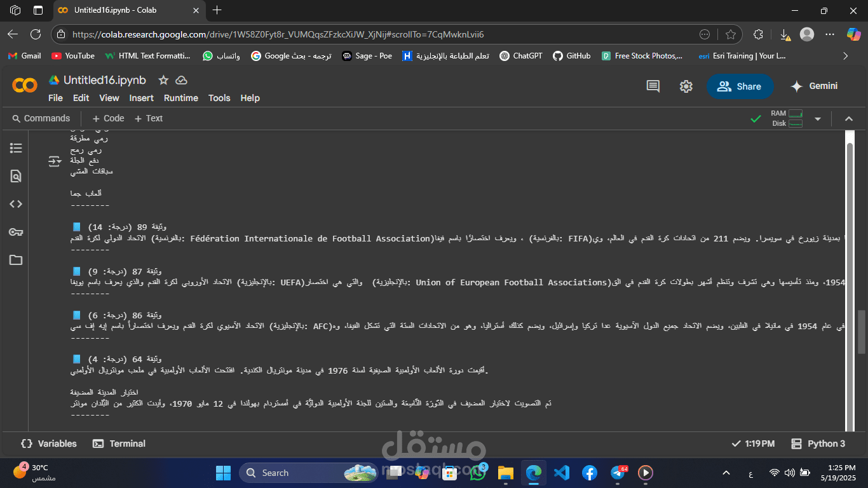868x488 pixels.
Task: Click the Share button
Action: [x=740, y=86]
